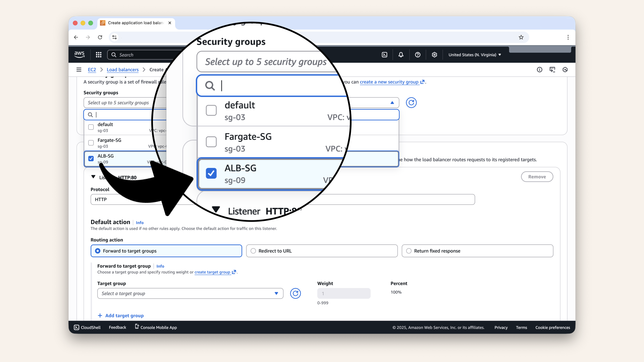
Task: Bookmark this page with the star icon
Action: coord(521,37)
